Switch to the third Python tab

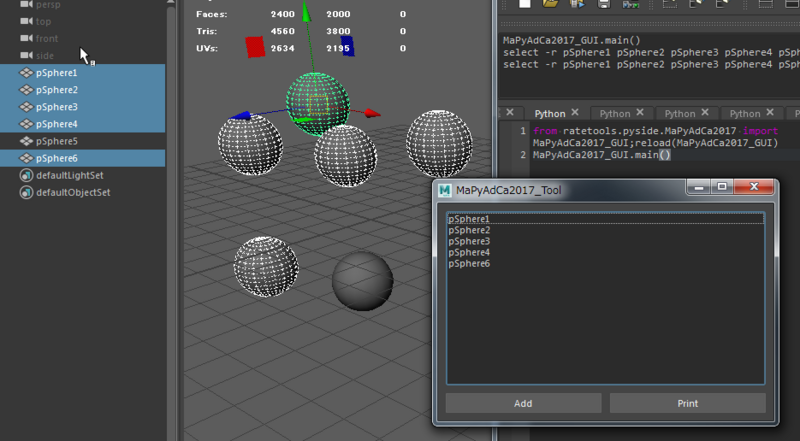tap(680, 113)
